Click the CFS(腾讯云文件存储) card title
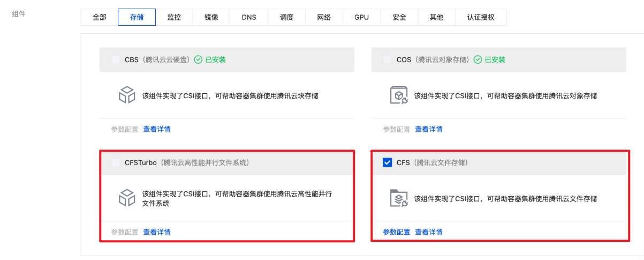This screenshot has height=260, width=644. click(x=433, y=162)
